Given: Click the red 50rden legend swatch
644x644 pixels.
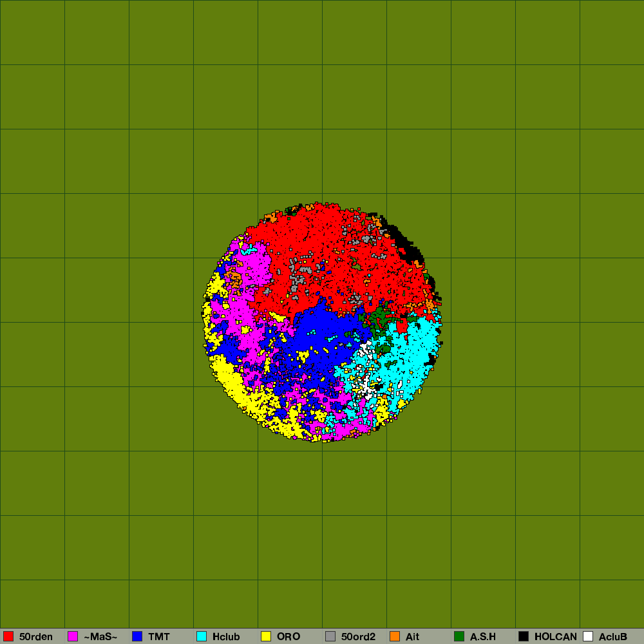Looking at the screenshot, I should [x=8, y=636].
